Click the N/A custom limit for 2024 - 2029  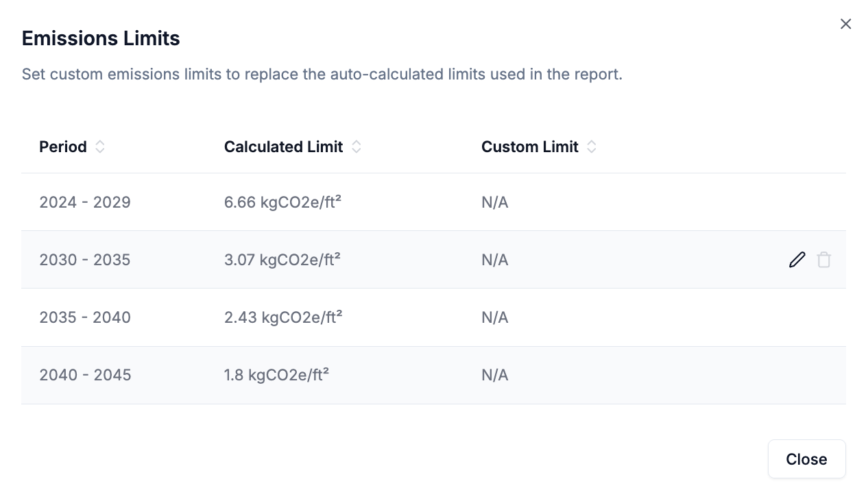pyautogui.click(x=495, y=202)
